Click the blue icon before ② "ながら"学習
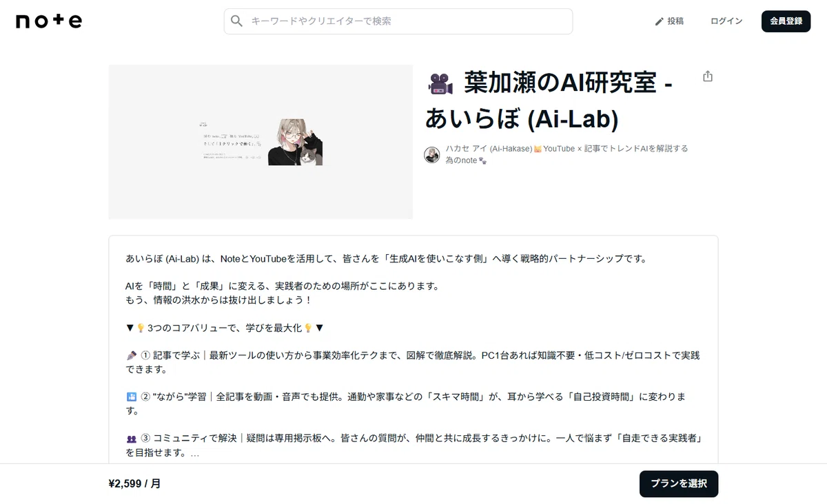The width and height of the screenshot is (827, 504). (x=132, y=397)
